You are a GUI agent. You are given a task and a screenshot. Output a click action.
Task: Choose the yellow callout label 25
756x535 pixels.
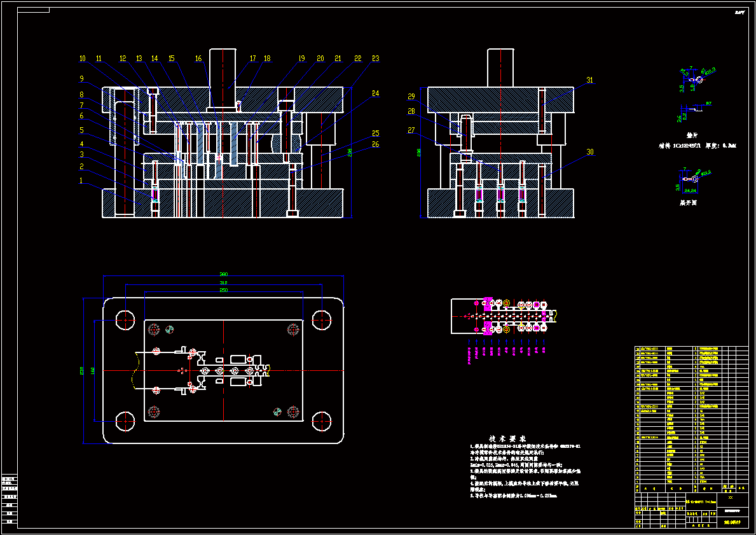pos(376,134)
